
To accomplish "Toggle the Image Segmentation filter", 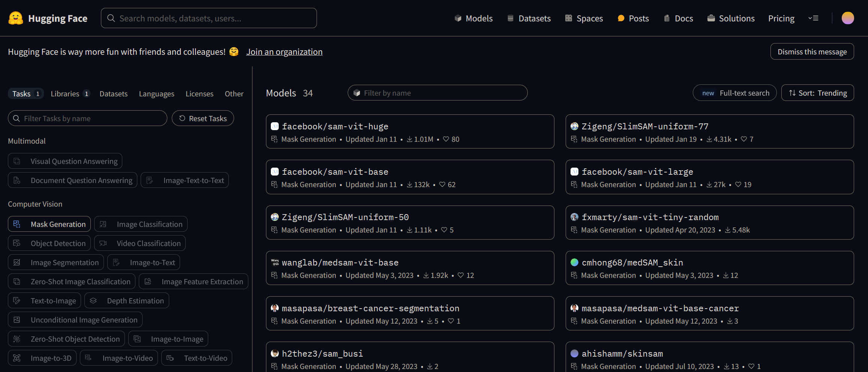I will click(x=56, y=262).
